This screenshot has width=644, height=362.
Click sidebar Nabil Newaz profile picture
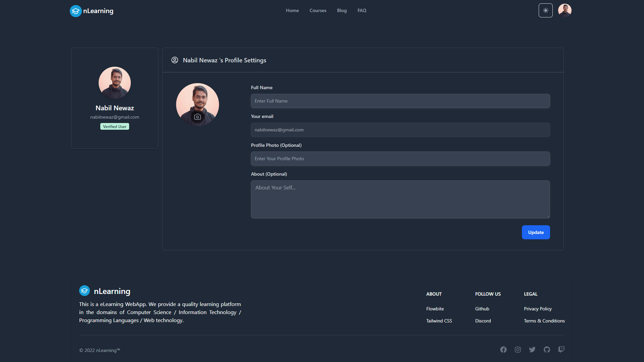(x=115, y=83)
